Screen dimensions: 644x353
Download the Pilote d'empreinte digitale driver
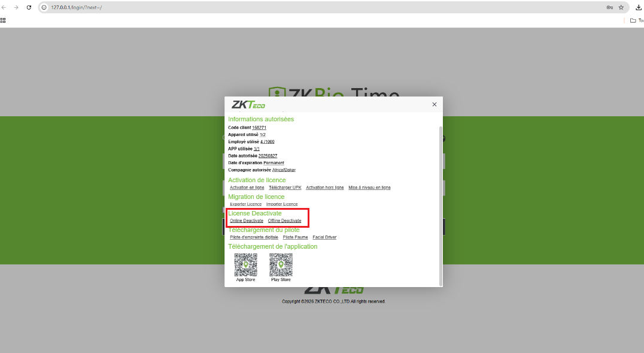[254, 237]
